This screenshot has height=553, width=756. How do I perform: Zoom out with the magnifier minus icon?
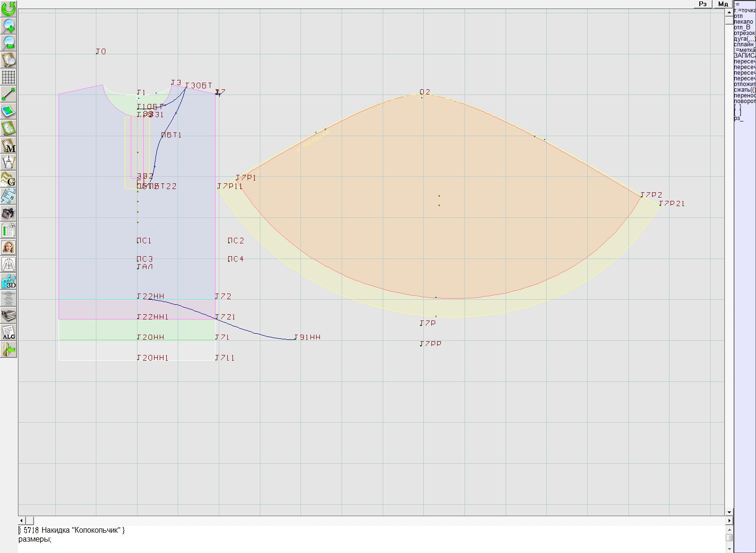(x=9, y=43)
